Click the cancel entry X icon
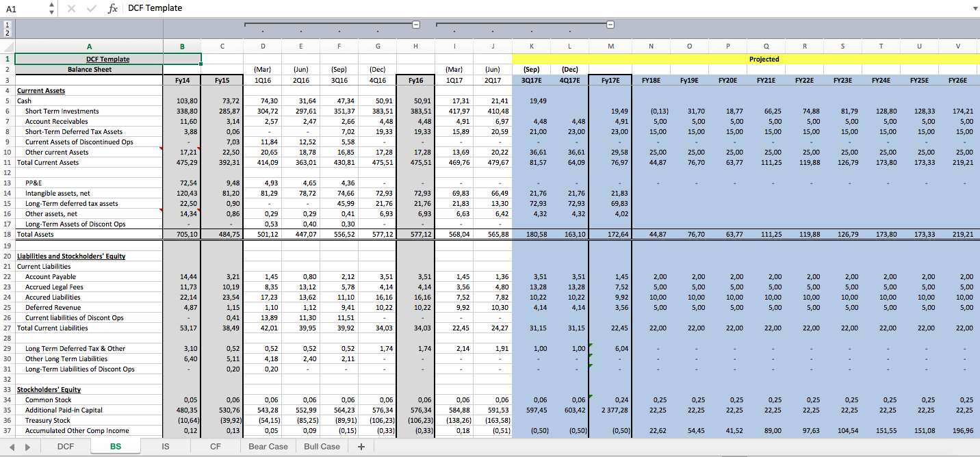 point(72,8)
